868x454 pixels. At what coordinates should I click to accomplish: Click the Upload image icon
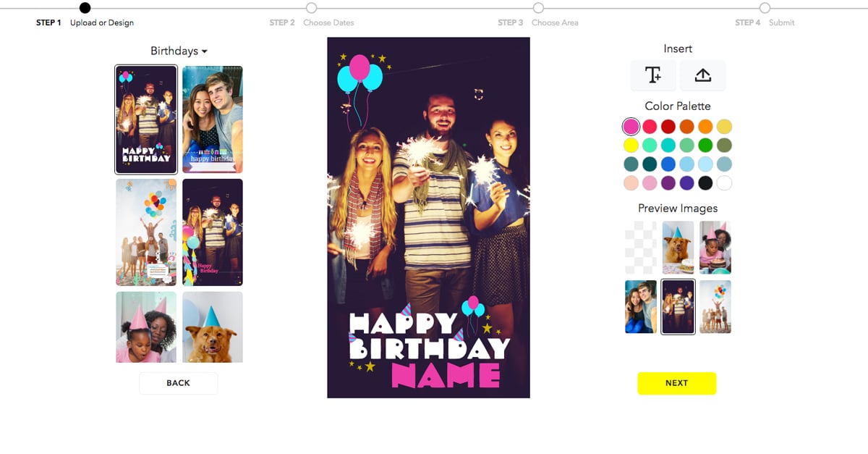click(702, 75)
